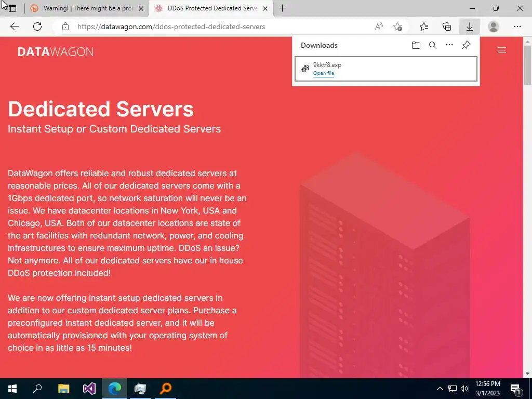Click the scrollbar up arrow
532x399 pixels.
(x=527, y=41)
